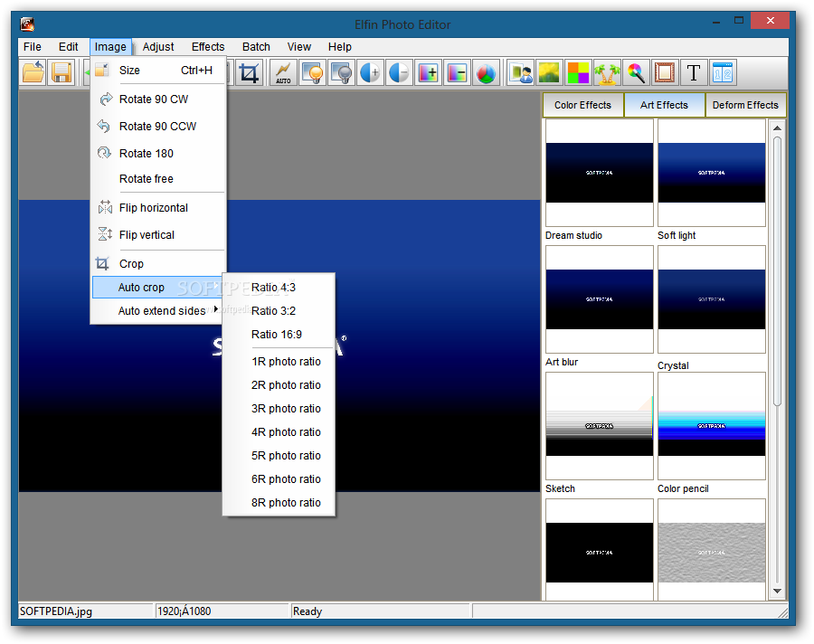Image resolution: width=814 pixels, height=644 pixels.
Task: Open the Edit menu
Action: [68, 47]
